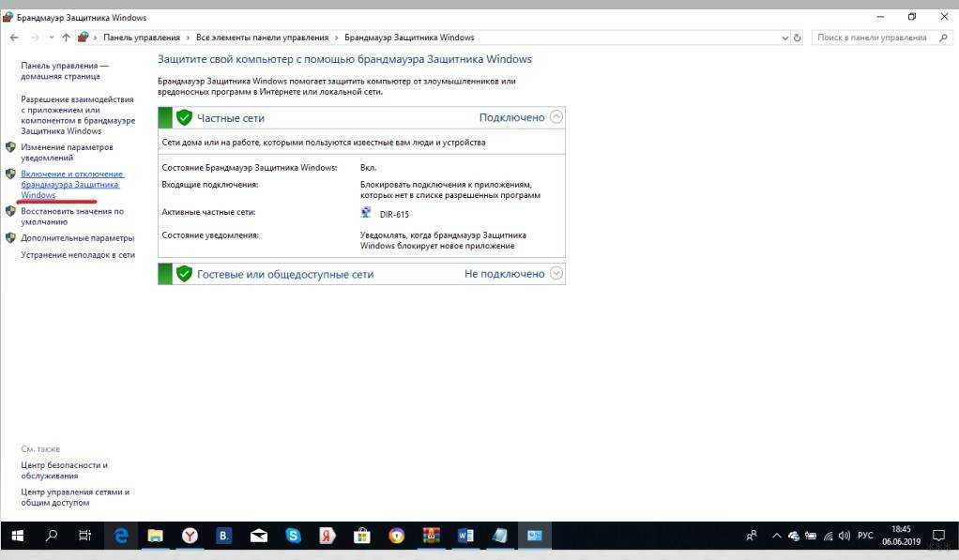
Task: Collapse the 'Частные сети' section
Action: coord(556,116)
